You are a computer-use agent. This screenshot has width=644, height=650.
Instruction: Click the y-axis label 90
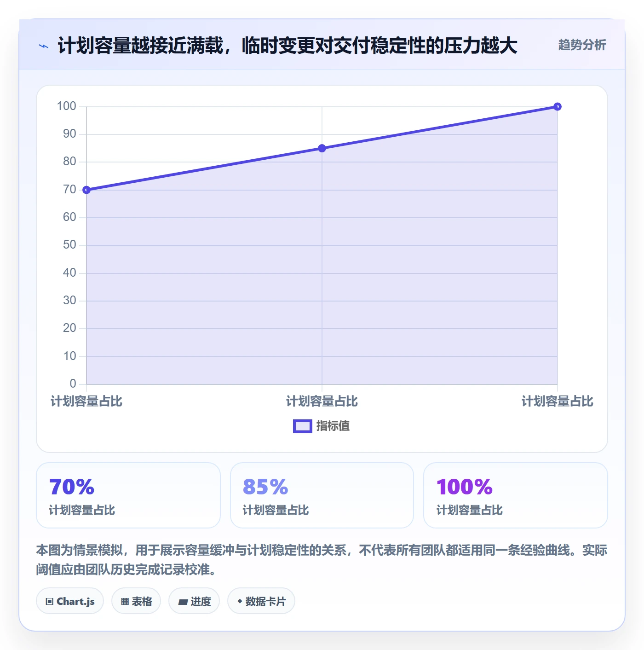tap(69, 134)
